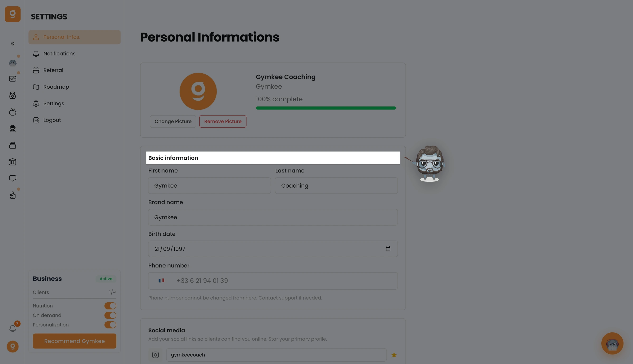Viewport: 633px width, 364px height.
Task: Click the phone number cannot be changed note
Action: point(235,298)
